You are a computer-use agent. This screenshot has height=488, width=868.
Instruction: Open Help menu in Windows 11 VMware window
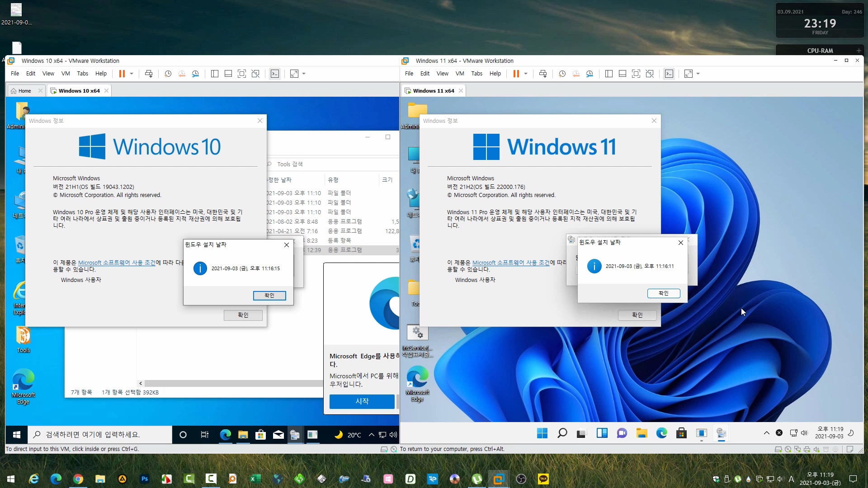pyautogui.click(x=495, y=74)
